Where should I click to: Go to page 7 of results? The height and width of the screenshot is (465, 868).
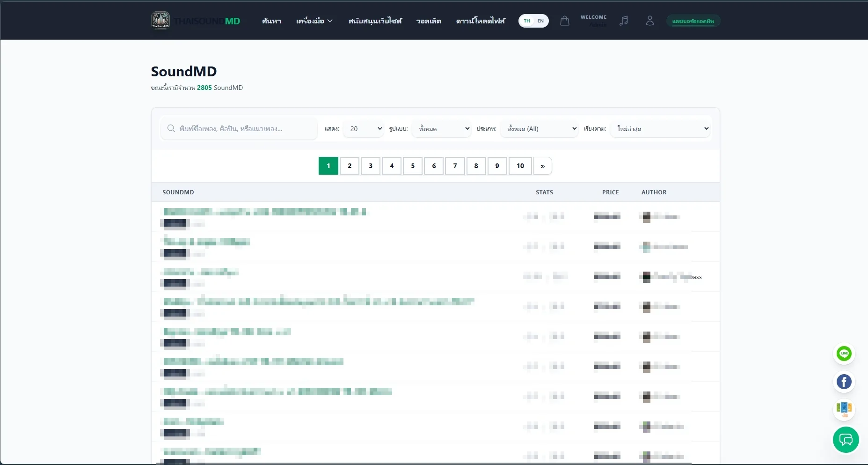455,166
